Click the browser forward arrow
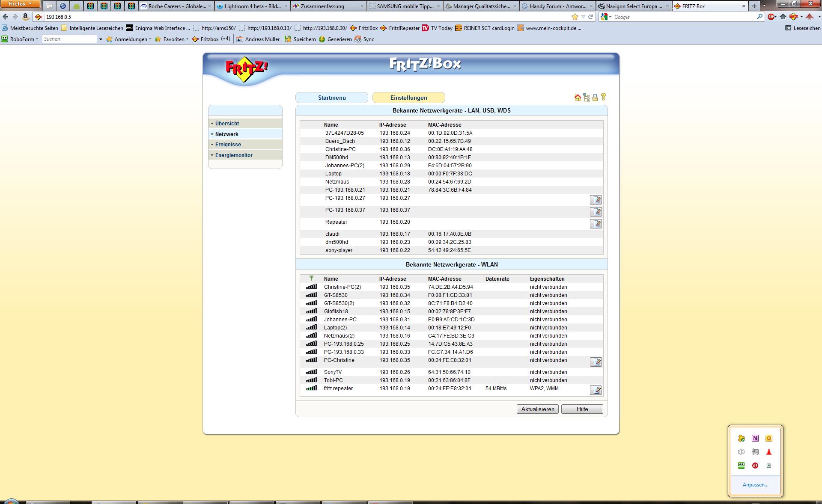Image resolution: width=822 pixels, height=504 pixels. 15,17
